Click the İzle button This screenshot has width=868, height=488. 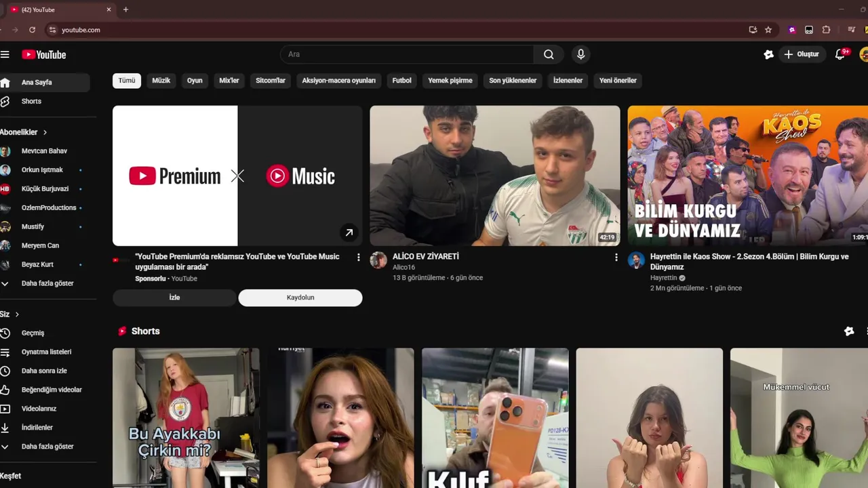tap(174, 298)
